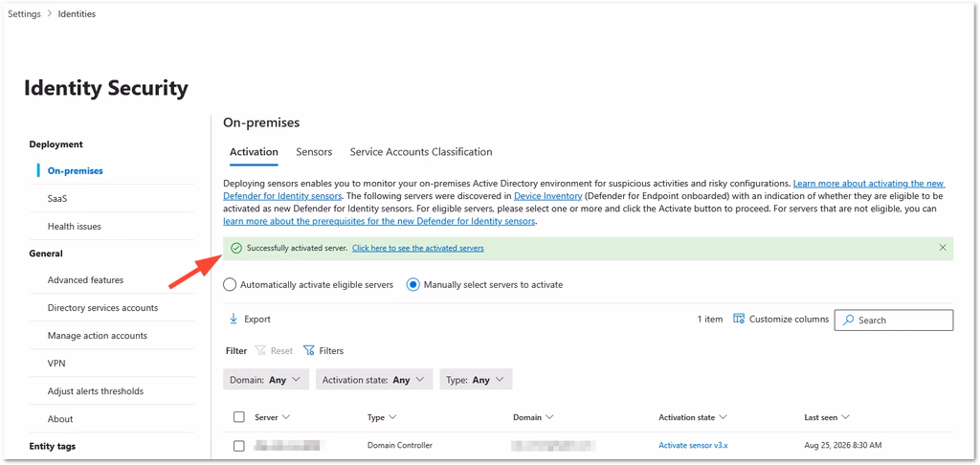Click the Entity tags section heading
Screen dimensions: 980x465
53,446
